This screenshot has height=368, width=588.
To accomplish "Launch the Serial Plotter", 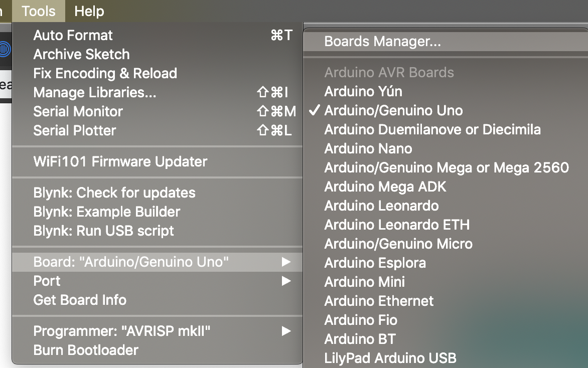I will (x=157, y=130).
